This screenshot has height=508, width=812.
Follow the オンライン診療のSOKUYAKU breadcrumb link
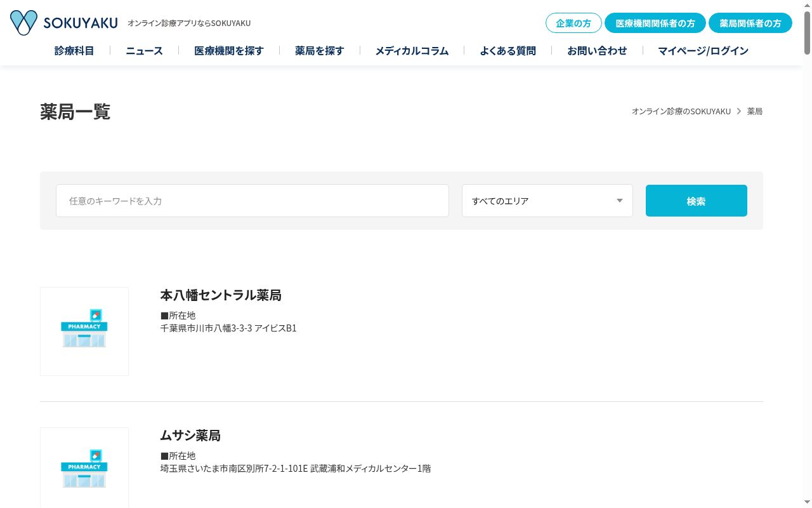tap(681, 111)
